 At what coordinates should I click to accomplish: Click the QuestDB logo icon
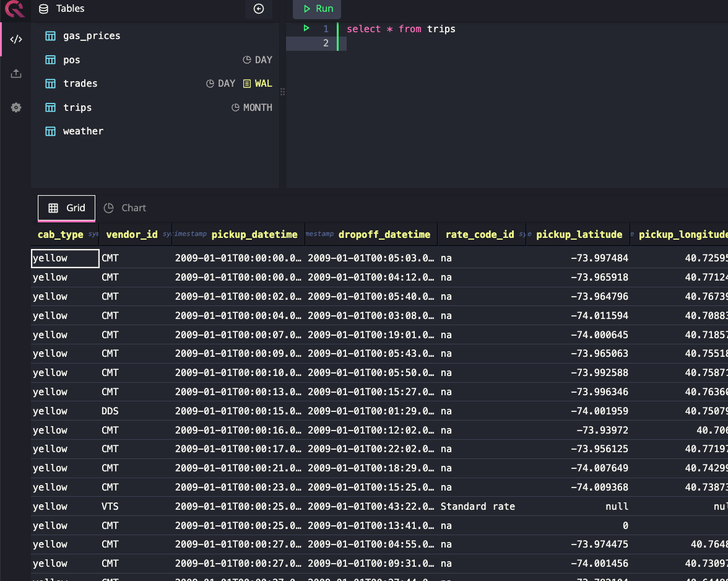pyautogui.click(x=14, y=8)
